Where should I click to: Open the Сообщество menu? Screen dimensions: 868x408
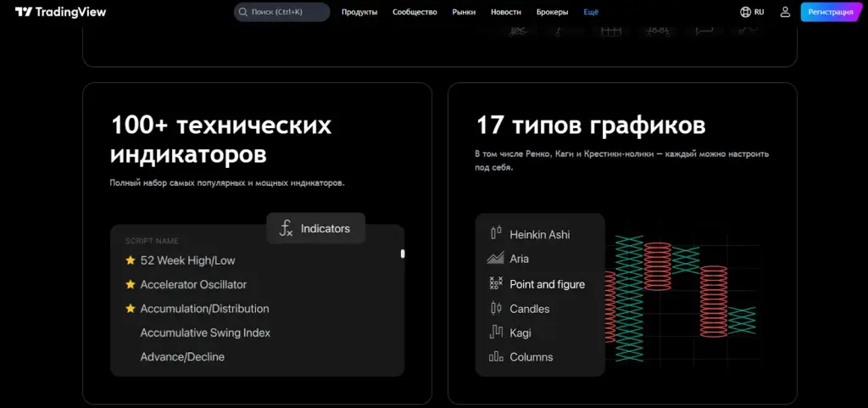point(415,12)
